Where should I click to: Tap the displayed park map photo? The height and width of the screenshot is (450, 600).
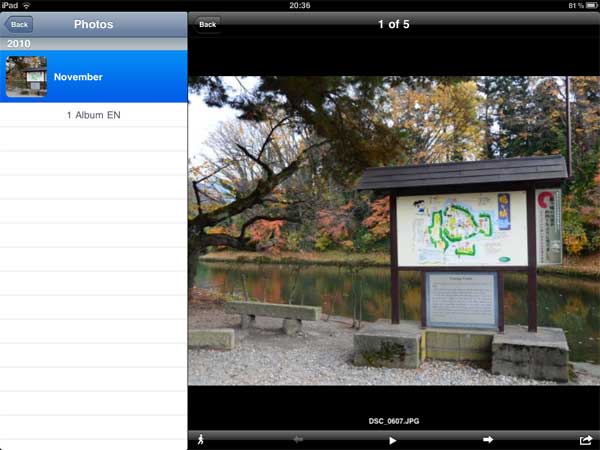click(x=393, y=230)
